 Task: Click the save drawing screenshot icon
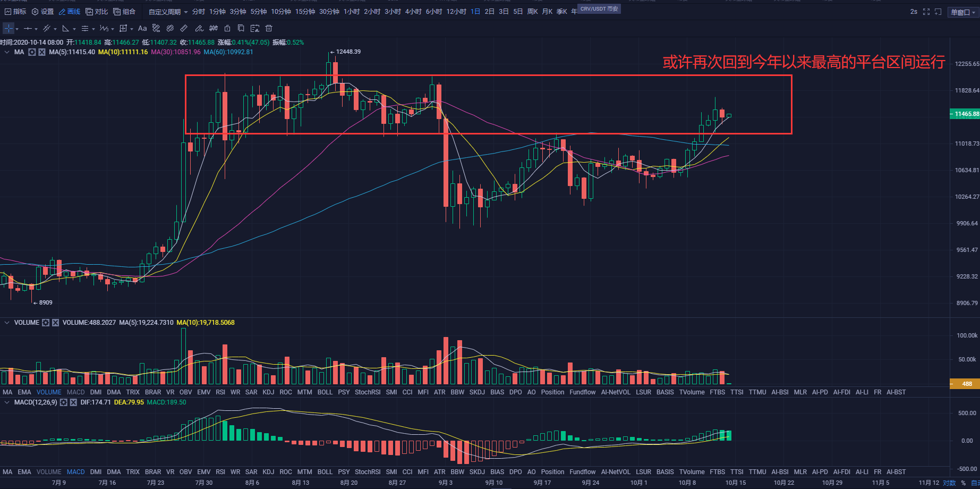[x=255, y=28]
